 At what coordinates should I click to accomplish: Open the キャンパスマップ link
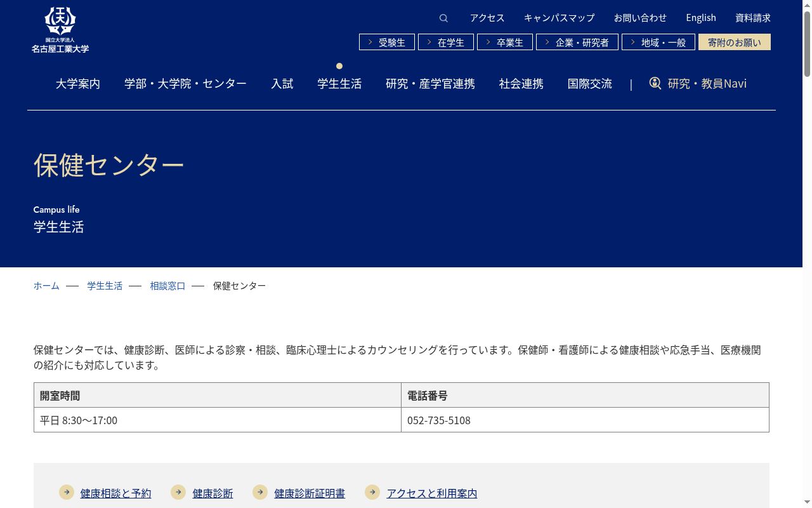click(560, 18)
